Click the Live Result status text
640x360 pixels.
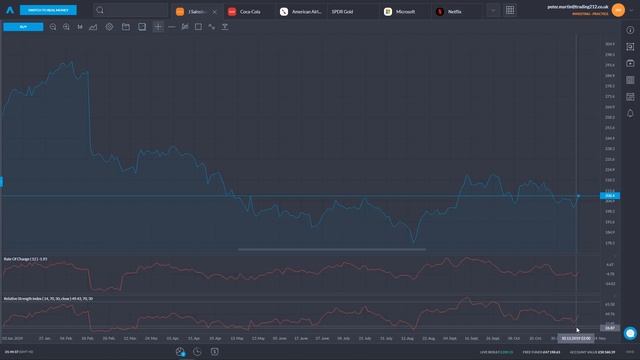[496, 352]
